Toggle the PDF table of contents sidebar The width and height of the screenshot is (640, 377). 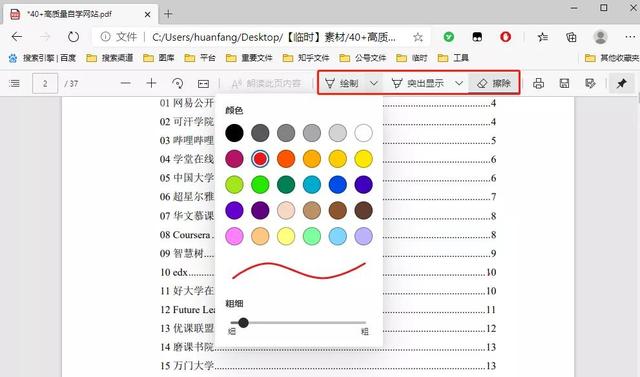14,84
